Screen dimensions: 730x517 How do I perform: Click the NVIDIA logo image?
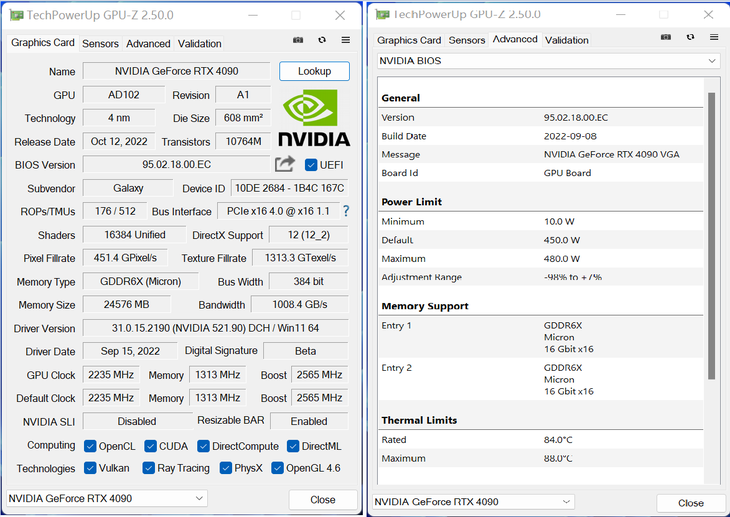click(314, 118)
